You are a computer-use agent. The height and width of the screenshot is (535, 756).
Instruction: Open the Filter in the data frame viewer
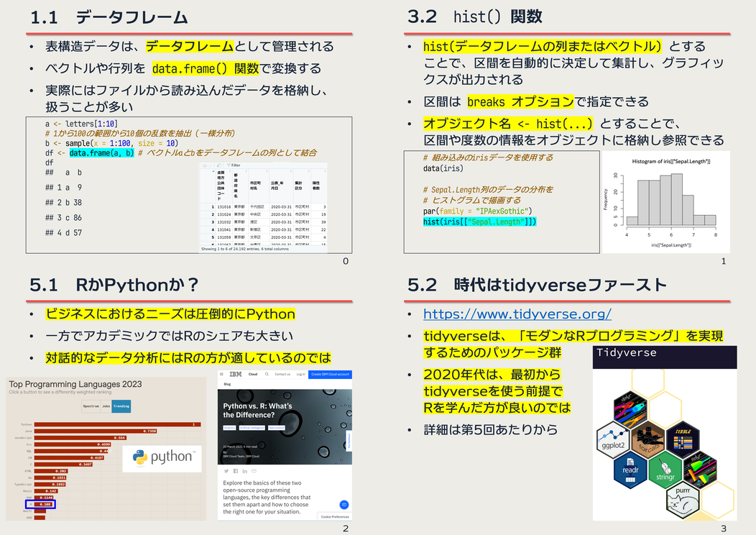tap(234, 165)
